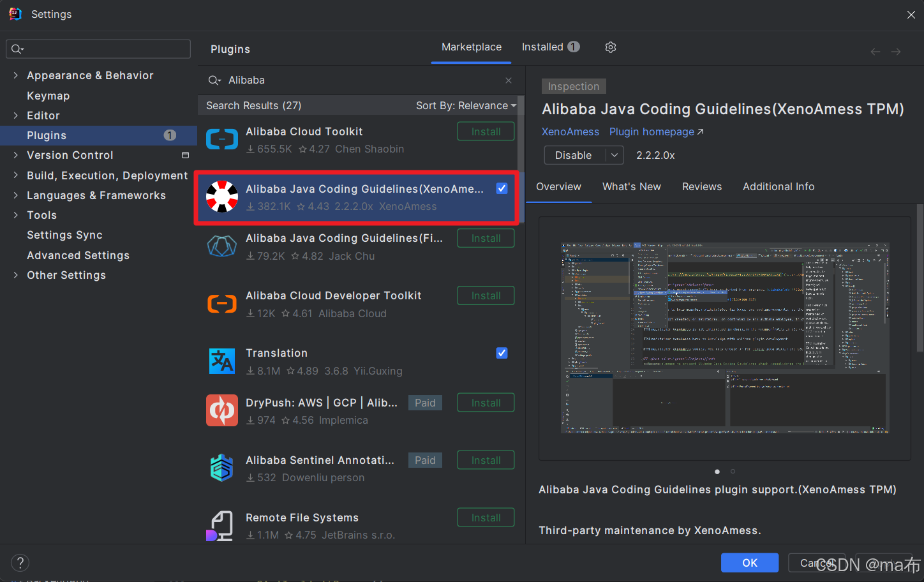Show the second screenshot via pagination dot
Screen dimensions: 924x582
733,472
